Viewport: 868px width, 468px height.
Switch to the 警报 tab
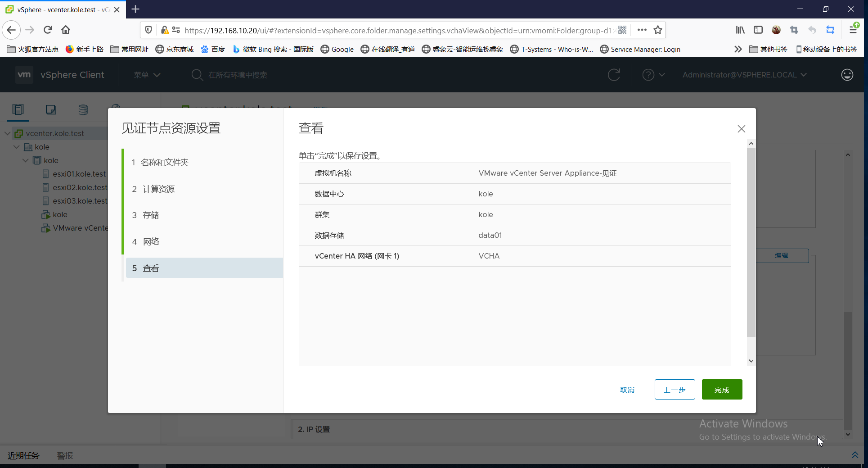(x=65, y=455)
